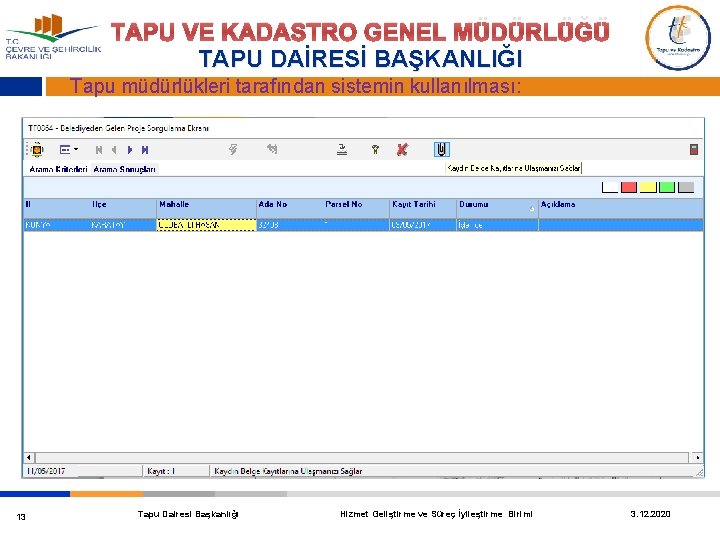This screenshot has width=720, height=540.
Task: Click the status bar document records message
Action: coord(288,471)
